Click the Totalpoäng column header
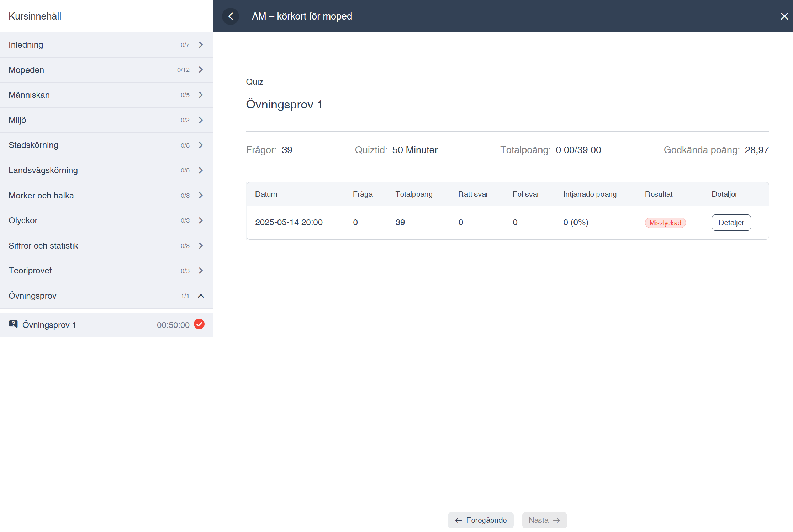This screenshot has width=793, height=532. (414, 194)
